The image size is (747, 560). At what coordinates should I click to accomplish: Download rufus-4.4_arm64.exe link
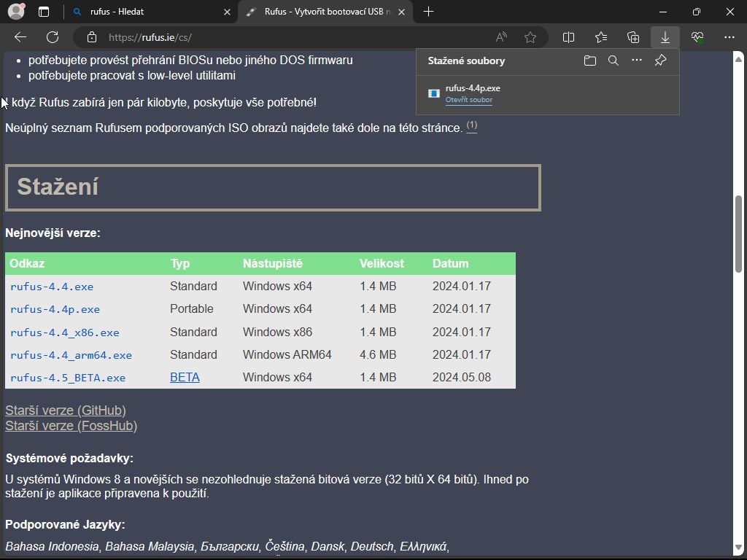point(71,355)
